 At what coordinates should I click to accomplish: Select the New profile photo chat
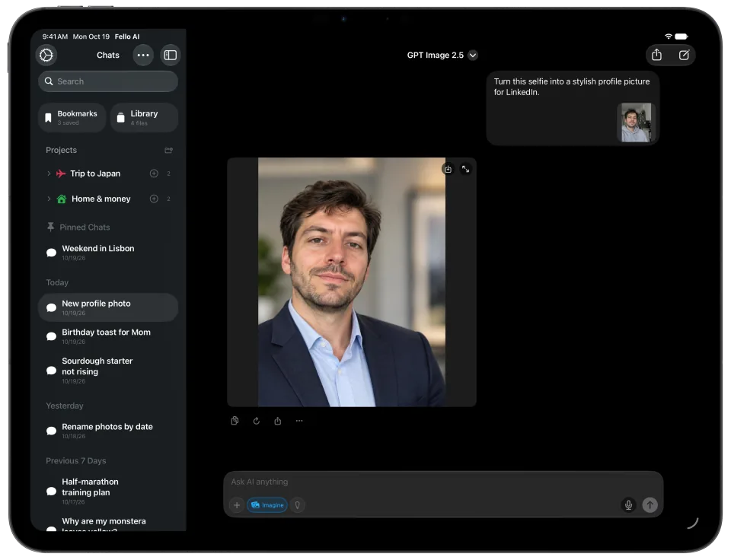[108, 307]
